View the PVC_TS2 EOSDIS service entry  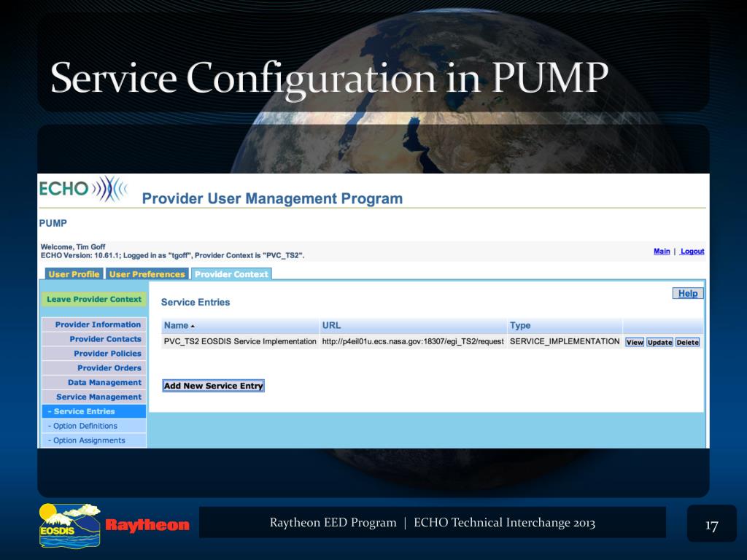[x=635, y=343]
